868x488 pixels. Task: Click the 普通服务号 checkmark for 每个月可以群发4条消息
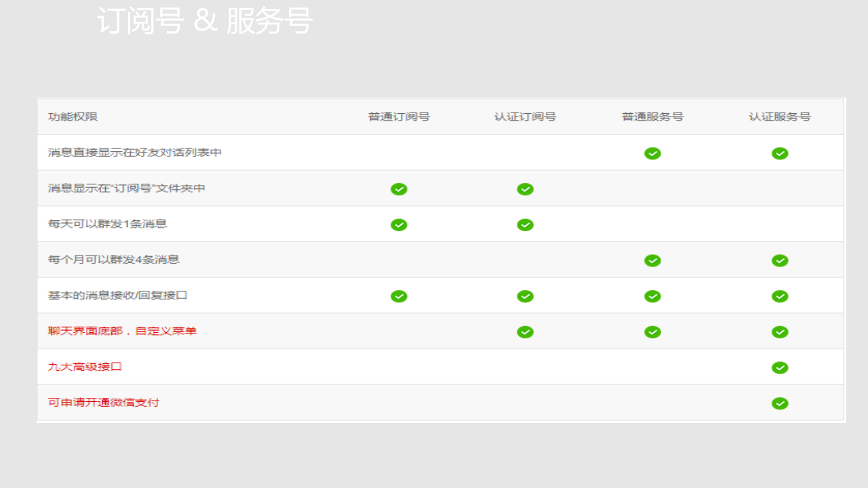(x=652, y=260)
